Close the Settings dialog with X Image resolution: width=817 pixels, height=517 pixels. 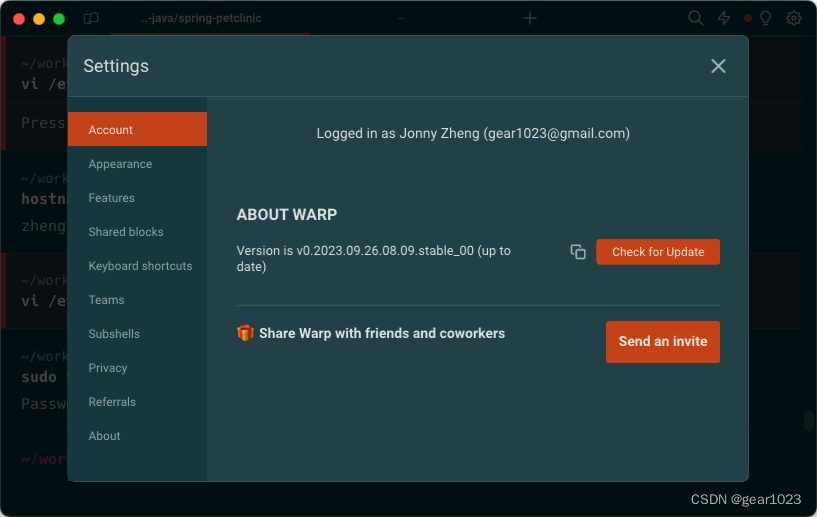click(x=718, y=66)
